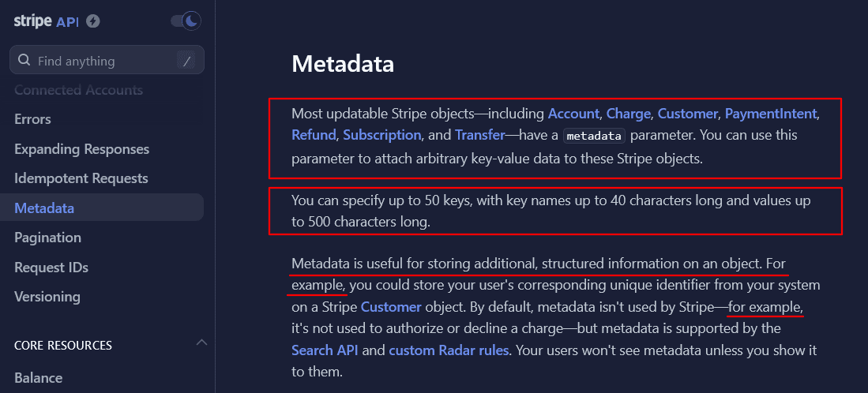
Task: Open the Request IDs sidebar item
Action: [51, 268]
